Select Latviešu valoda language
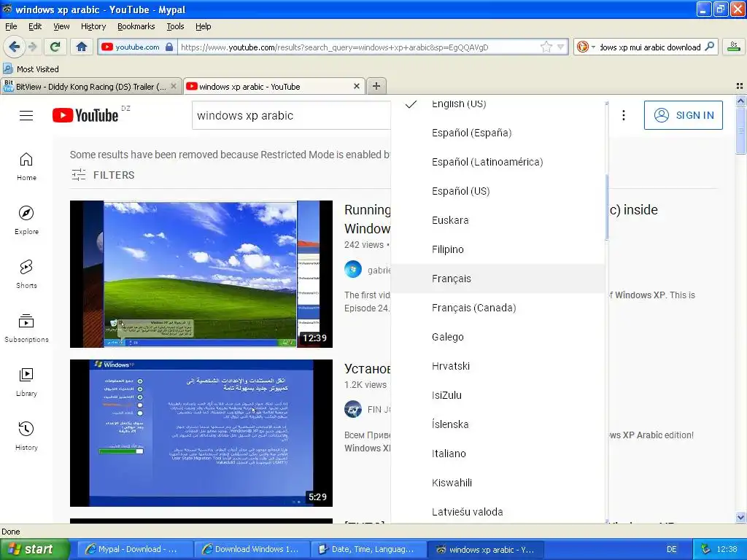Image resolution: width=747 pixels, height=560 pixels. tap(498, 511)
